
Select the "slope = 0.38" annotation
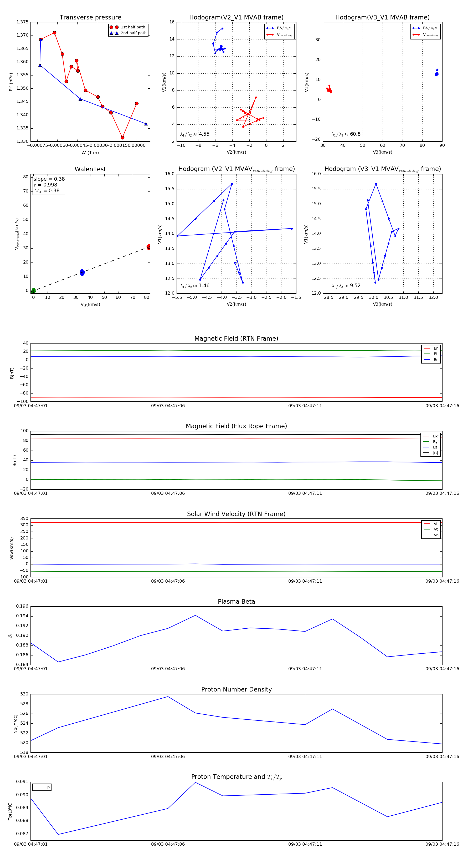tap(49, 179)
